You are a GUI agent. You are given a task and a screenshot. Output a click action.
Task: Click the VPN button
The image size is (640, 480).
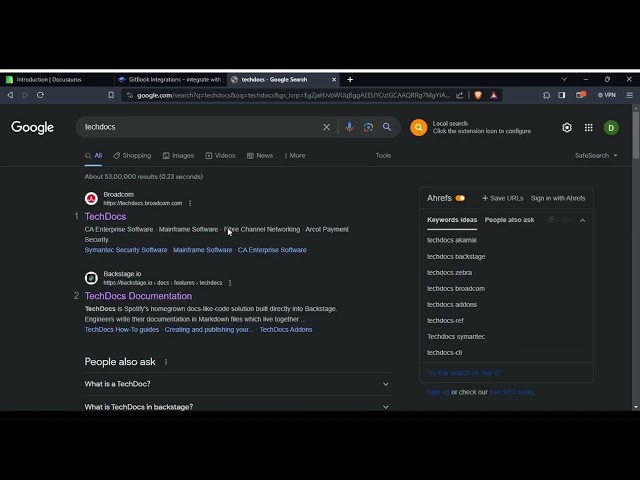[607, 95]
